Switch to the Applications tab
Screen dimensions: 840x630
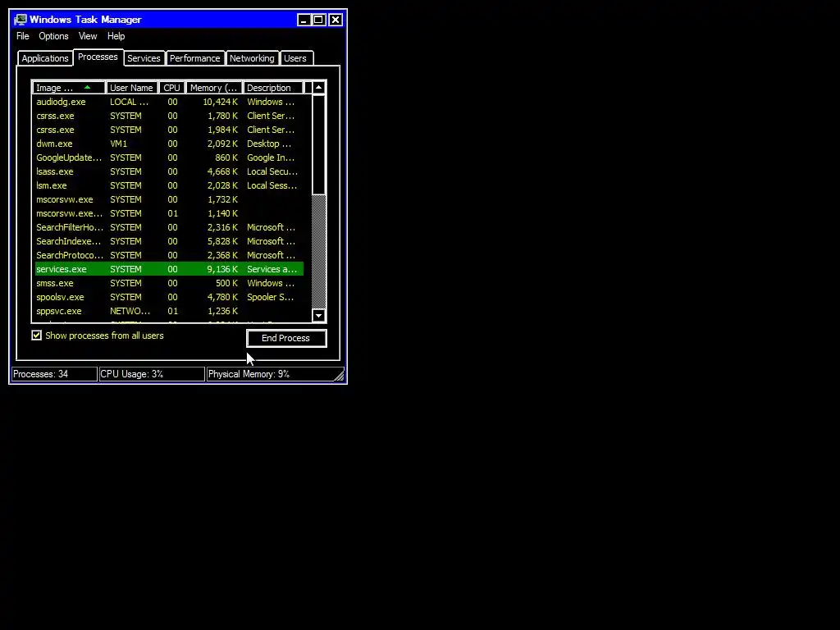pos(45,58)
